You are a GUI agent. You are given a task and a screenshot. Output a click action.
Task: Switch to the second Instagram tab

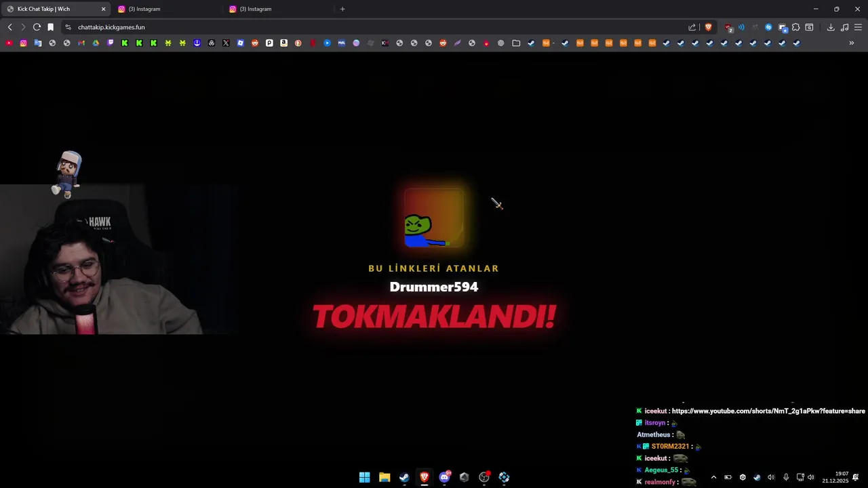click(278, 9)
